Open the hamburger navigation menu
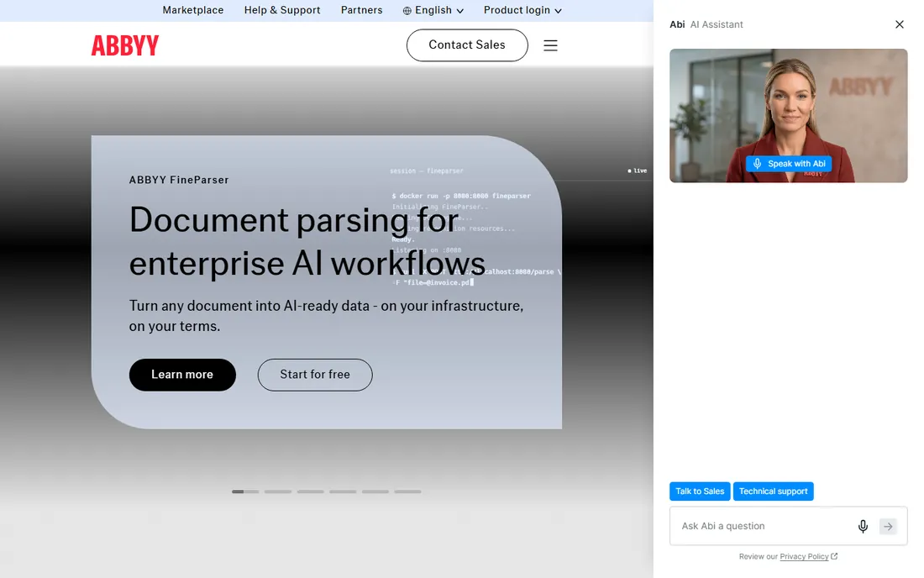 (550, 45)
